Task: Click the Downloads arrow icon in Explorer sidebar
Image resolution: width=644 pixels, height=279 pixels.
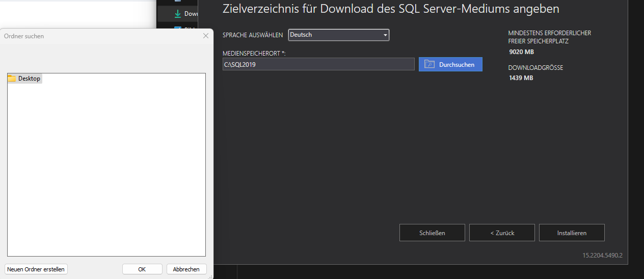Action: 178,14
